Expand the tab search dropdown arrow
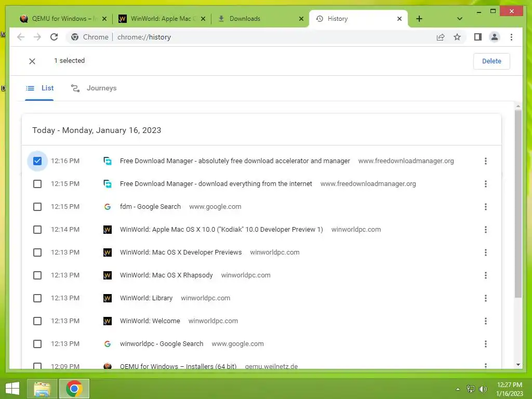This screenshot has width=532, height=399. pos(459,19)
